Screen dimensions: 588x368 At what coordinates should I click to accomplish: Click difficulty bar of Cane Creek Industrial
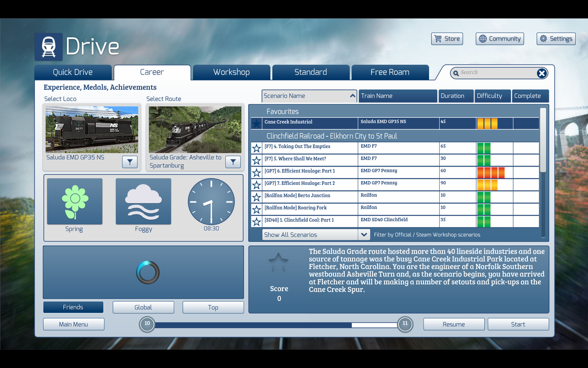click(x=487, y=123)
